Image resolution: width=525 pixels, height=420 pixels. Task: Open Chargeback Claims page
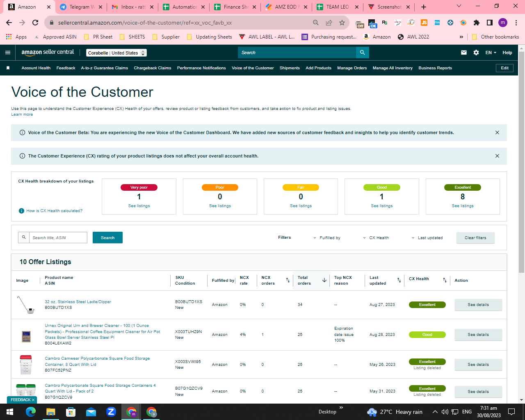[153, 68]
